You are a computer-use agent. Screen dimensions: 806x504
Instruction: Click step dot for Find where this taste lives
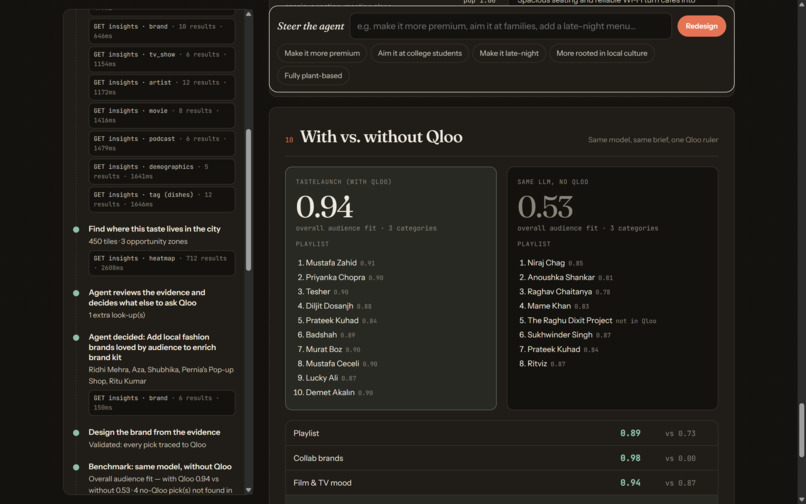coord(76,229)
